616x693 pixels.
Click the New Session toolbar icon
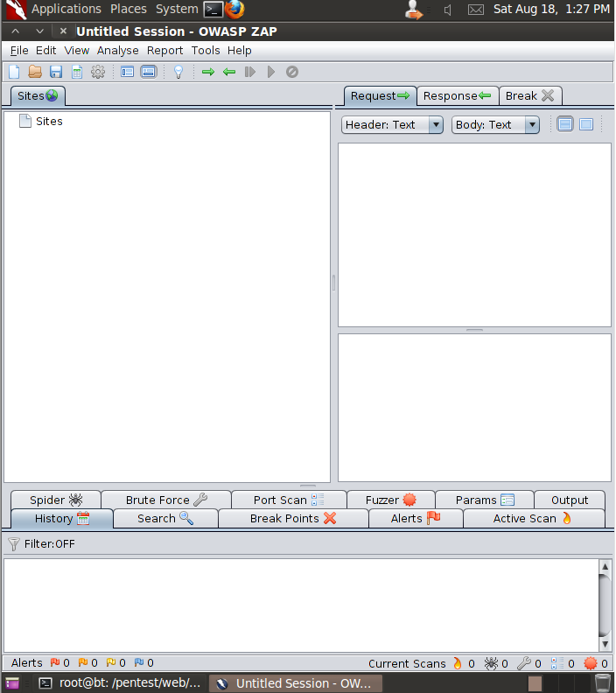pyautogui.click(x=14, y=72)
